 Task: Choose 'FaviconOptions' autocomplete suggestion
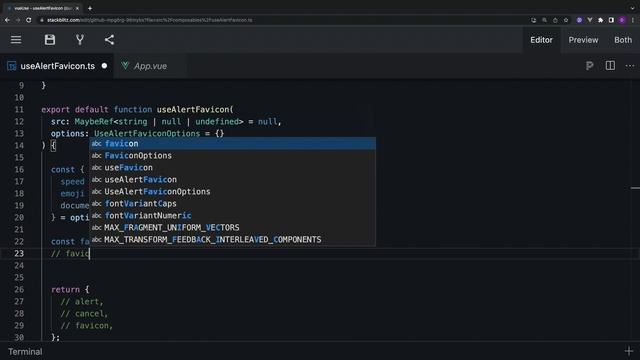(x=233, y=156)
